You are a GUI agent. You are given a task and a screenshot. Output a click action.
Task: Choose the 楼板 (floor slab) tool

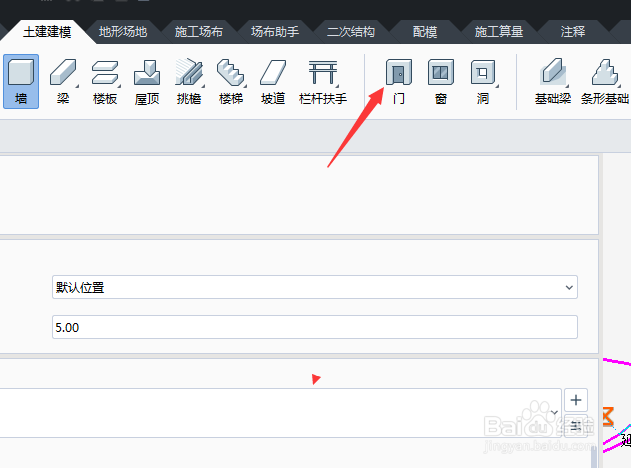105,82
